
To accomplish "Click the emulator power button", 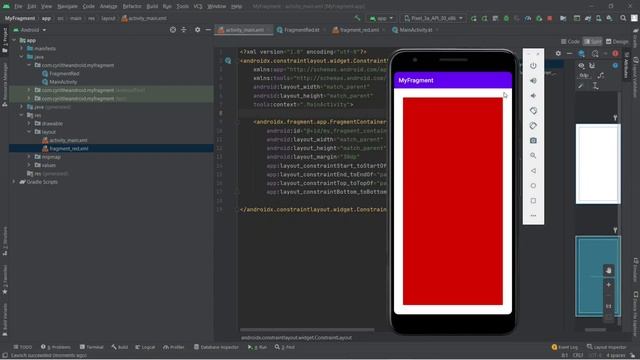I will coord(533,66).
